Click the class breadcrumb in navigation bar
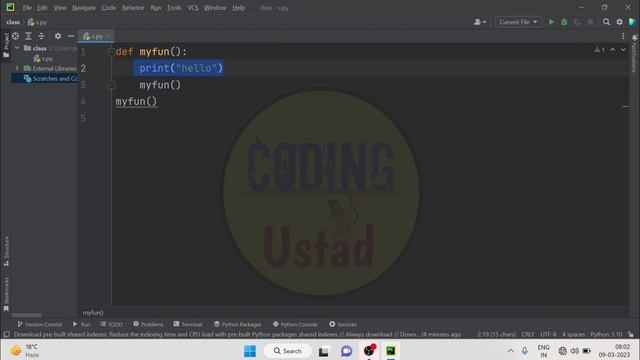640x360 pixels. tap(13, 22)
